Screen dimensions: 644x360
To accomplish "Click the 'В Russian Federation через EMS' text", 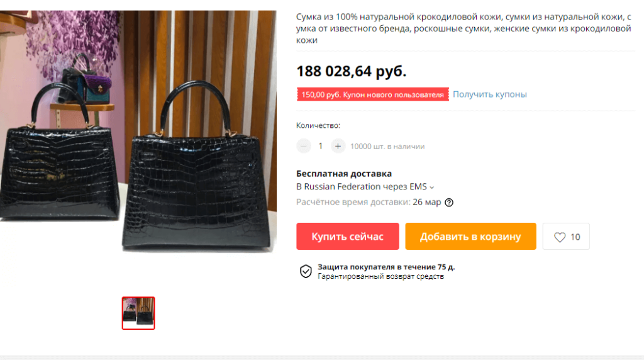I will 362,187.
